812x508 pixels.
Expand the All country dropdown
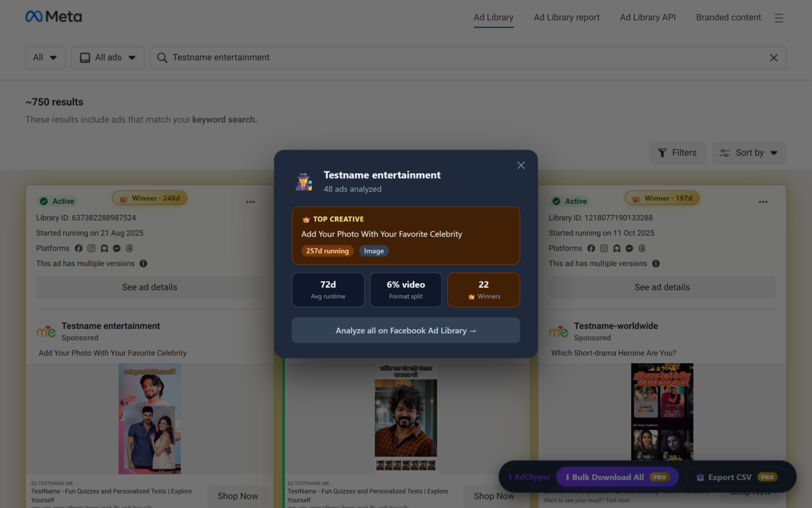coord(46,57)
